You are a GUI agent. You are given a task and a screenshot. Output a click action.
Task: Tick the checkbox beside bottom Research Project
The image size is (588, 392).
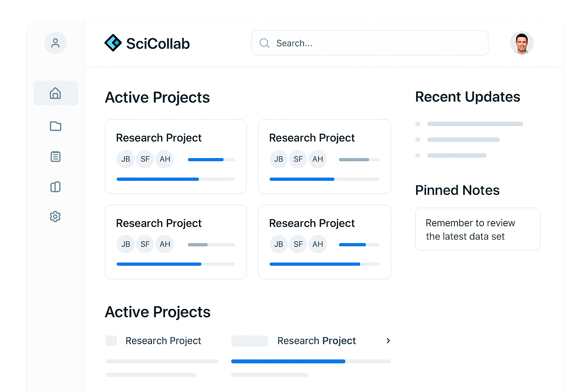coord(111,341)
